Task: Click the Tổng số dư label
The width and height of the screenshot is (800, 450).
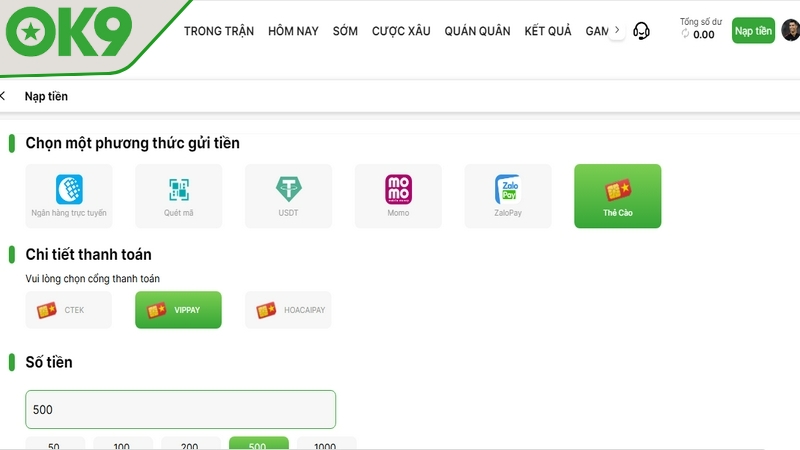Action: 701,21
